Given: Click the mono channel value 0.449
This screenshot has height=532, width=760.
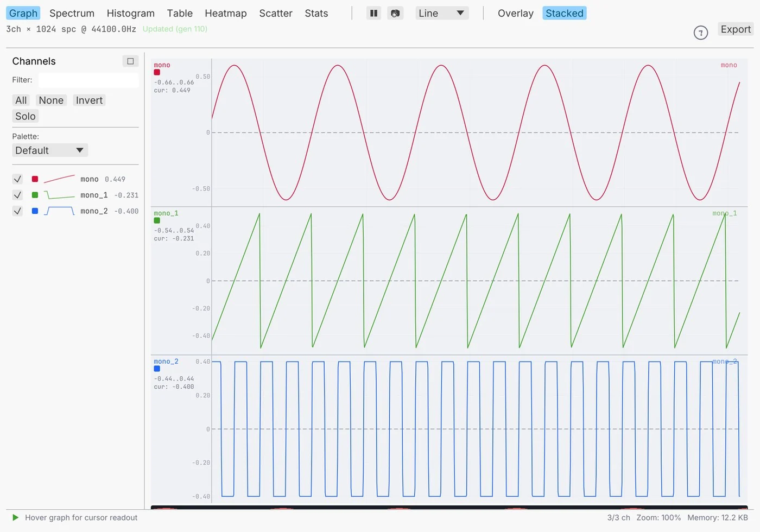Looking at the screenshot, I should [115, 179].
